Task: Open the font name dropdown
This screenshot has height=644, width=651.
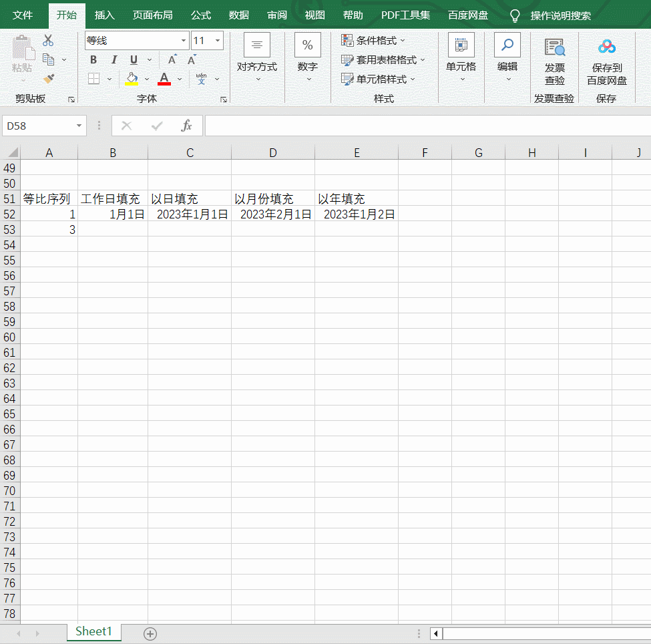Action: [x=184, y=40]
